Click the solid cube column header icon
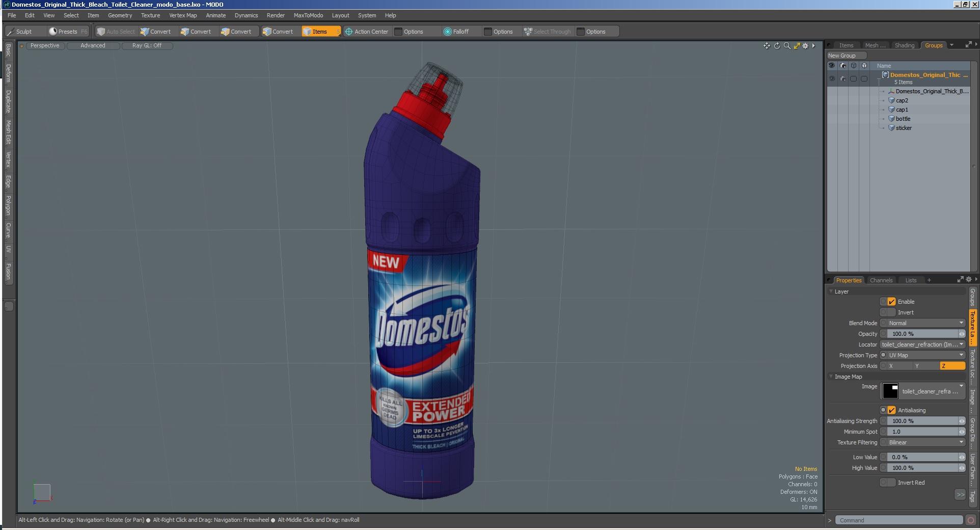Image resolution: width=980 pixels, height=530 pixels. pyautogui.click(x=864, y=66)
